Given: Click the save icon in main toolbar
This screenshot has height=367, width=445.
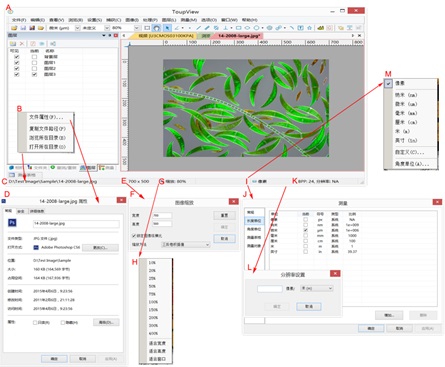Looking at the screenshot, I should [23, 28].
